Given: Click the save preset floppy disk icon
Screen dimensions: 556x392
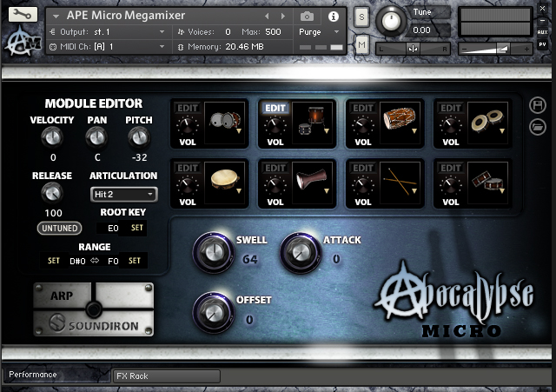Looking at the screenshot, I should [537, 105].
